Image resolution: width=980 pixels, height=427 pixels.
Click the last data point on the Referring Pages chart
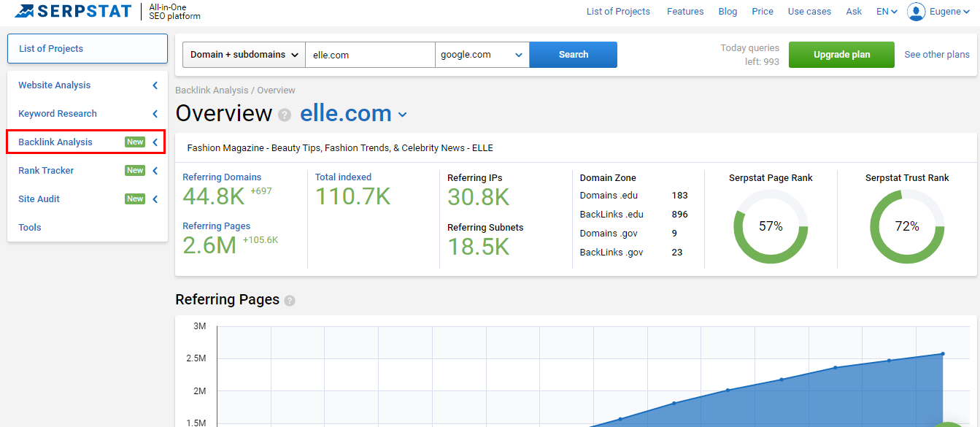click(943, 354)
